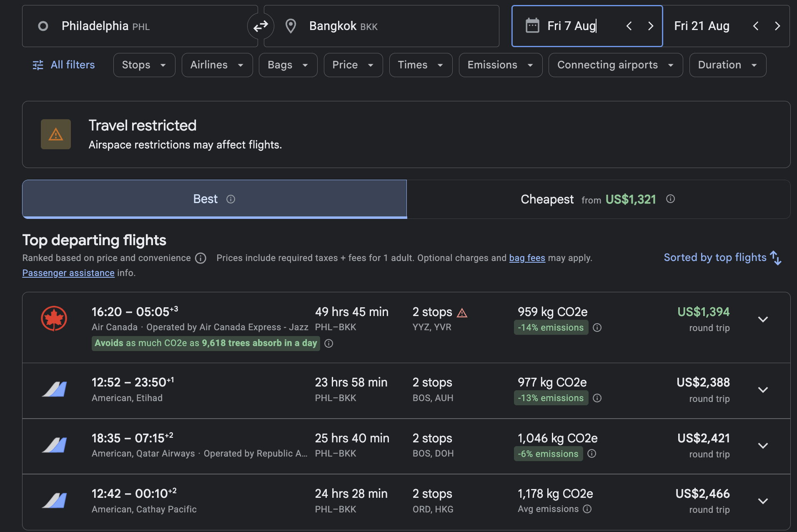797x532 pixels.
Task: Open the Duration filter dropdown
Action: [x=728, y=65]
